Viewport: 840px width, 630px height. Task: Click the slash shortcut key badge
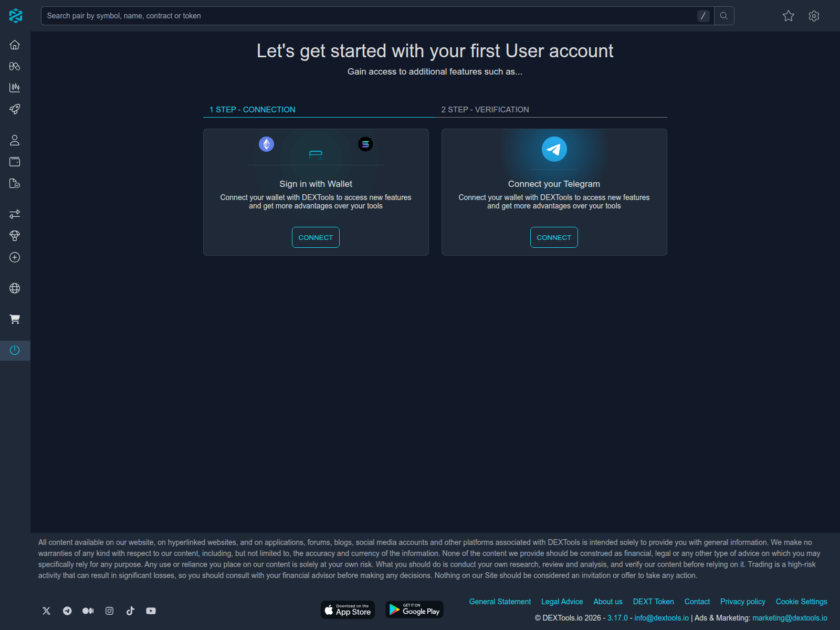[703, 16]
